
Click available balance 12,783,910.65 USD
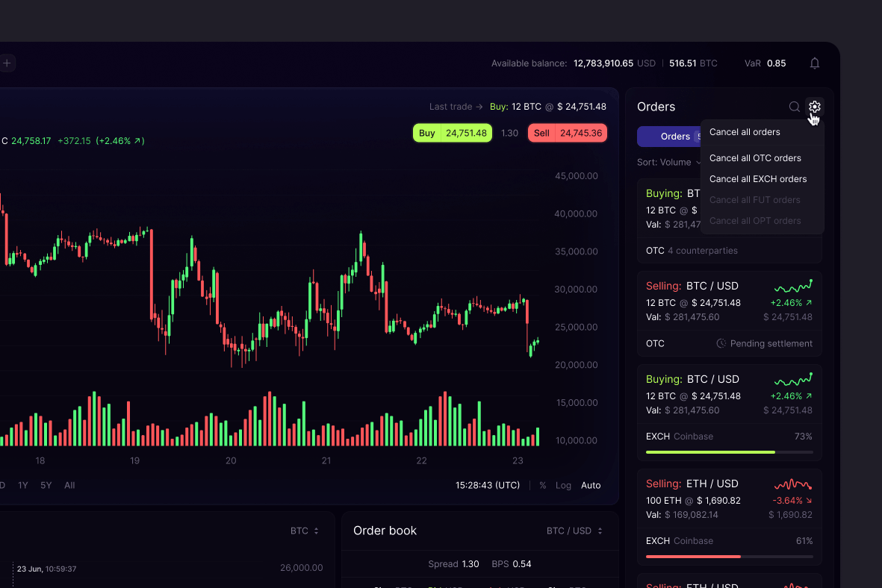click(x=614, y=63)
